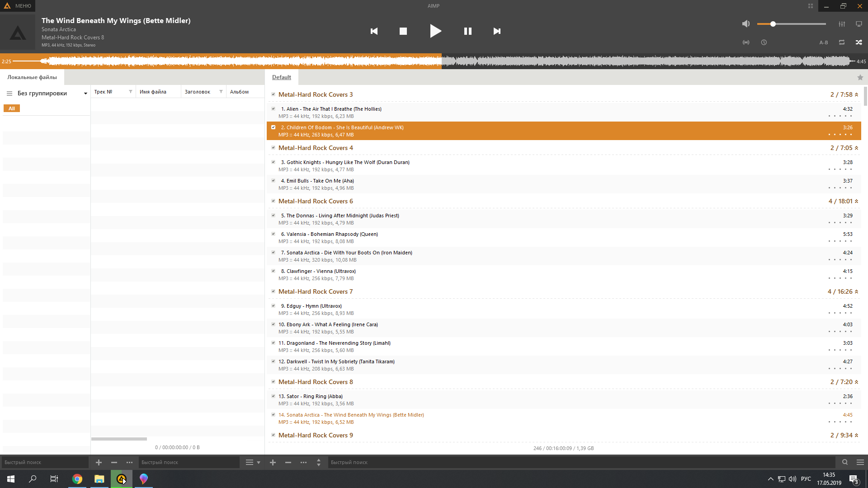Click the grouping hamburger icon
868x488 pixels.
9,94
